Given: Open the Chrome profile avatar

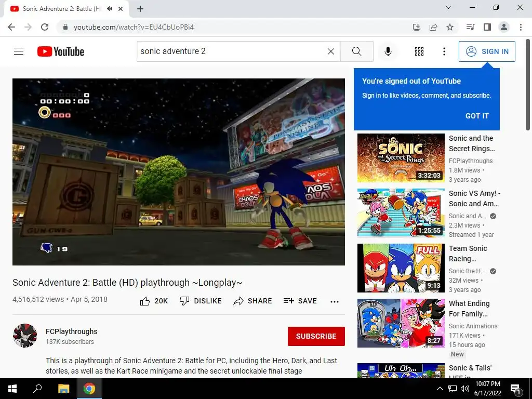Looking at the screenshot, I should (x=504, y=27).
